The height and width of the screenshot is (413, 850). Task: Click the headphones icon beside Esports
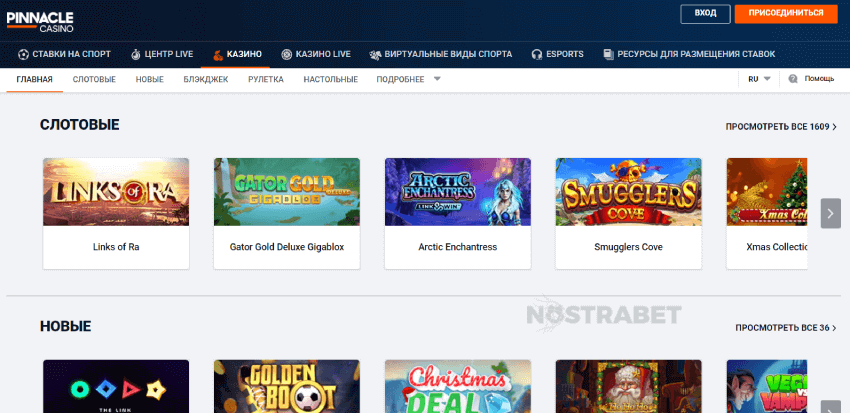click(537, 54)
